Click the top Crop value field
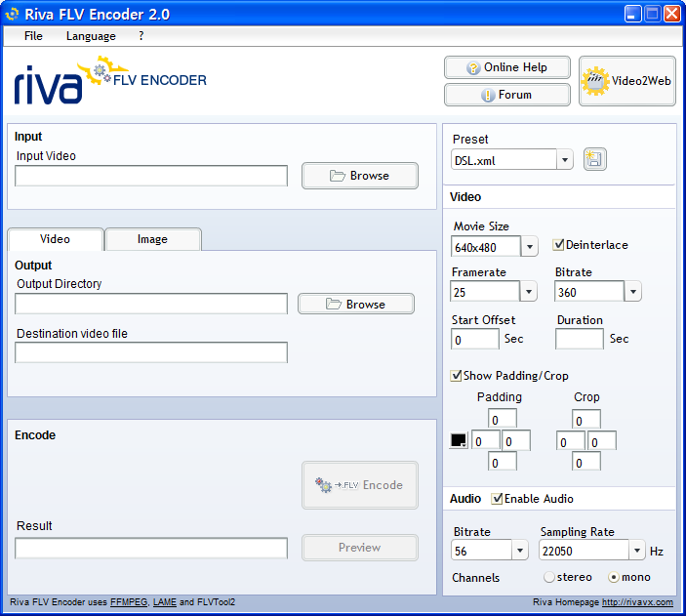The image size is (686, 616). 586,419
